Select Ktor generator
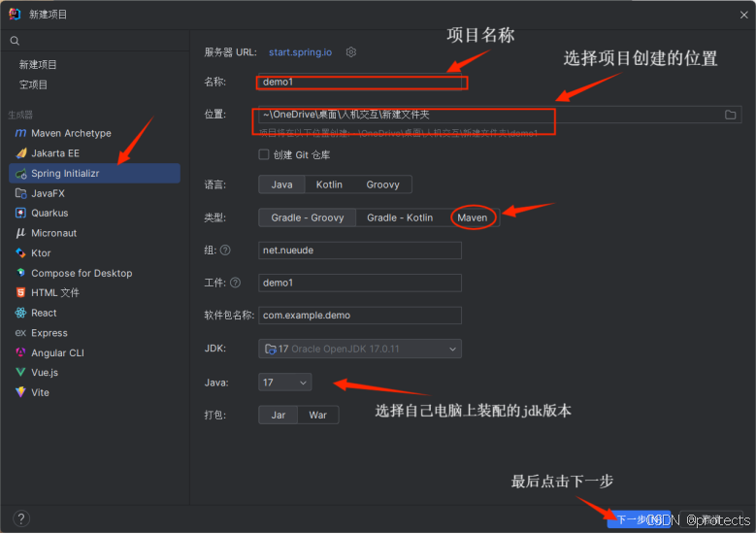The width and height of the screenshot is (756, 534). tap(94, 253)
